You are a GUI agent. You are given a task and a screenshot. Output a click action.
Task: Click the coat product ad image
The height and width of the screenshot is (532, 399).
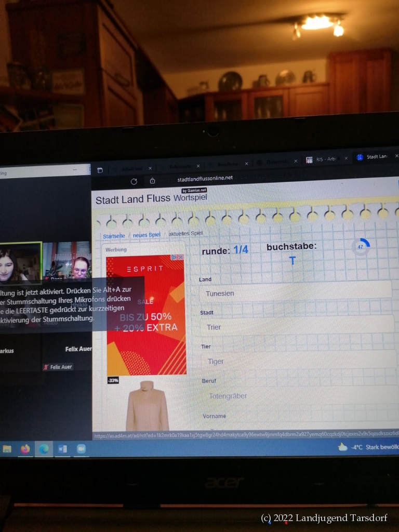click(x=147, y=405)
